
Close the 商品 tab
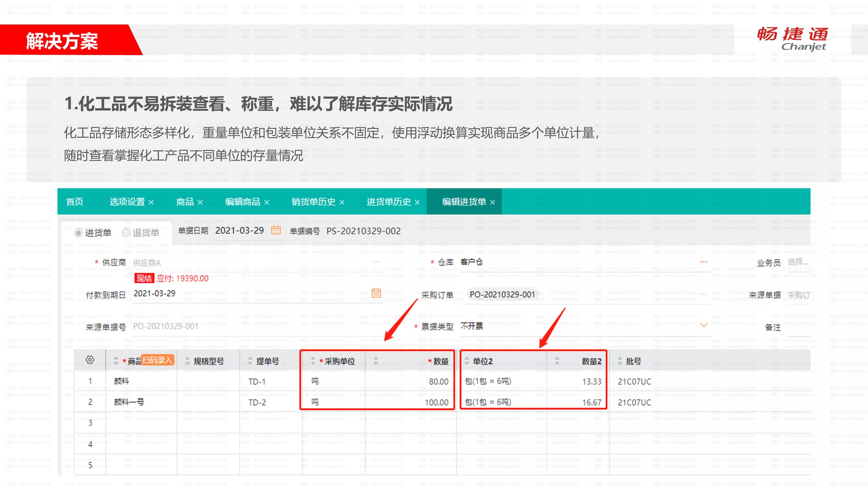tap(200, 202)
